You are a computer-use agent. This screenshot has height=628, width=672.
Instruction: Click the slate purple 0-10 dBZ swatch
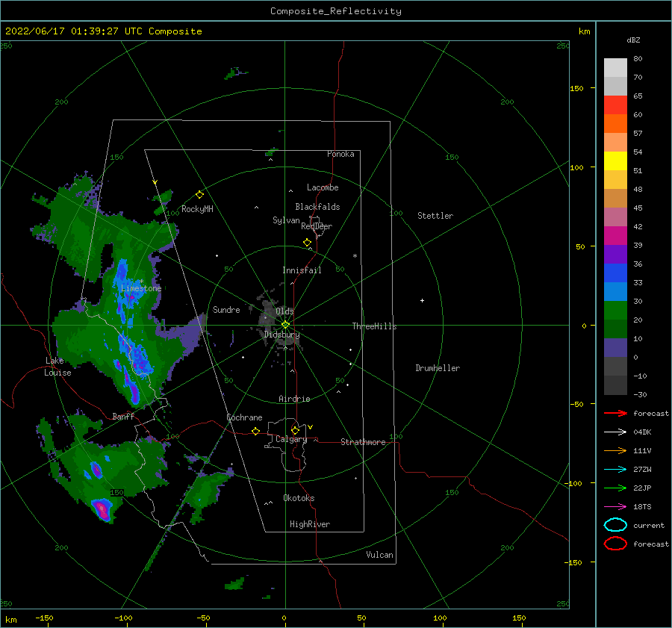615,348
